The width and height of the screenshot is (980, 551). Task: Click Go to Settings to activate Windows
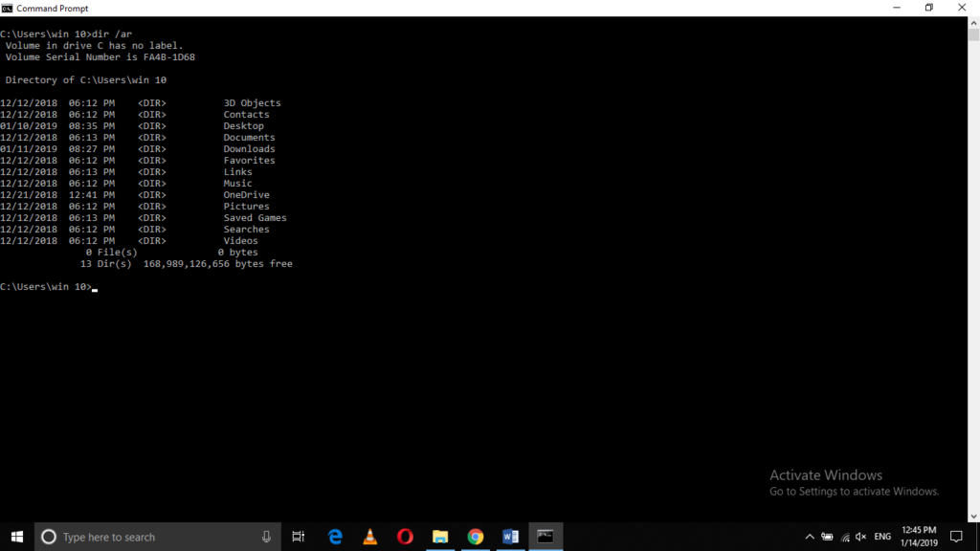[855, 491]
